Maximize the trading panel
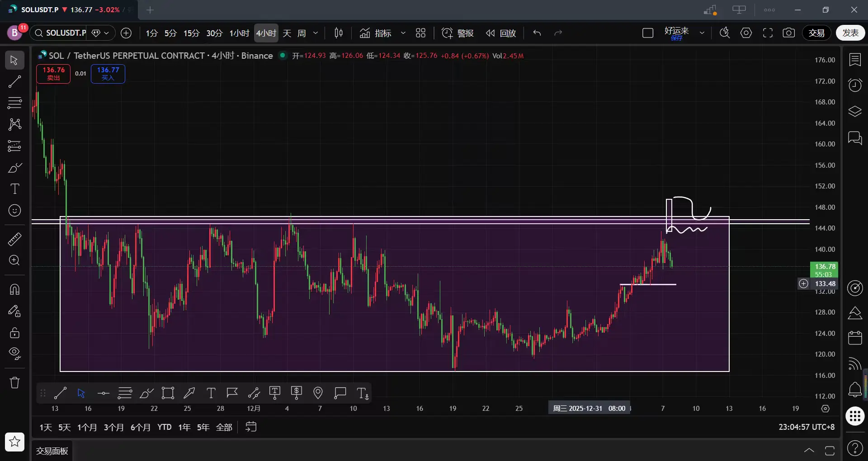868x461 pixels. [x=830, y=451]
